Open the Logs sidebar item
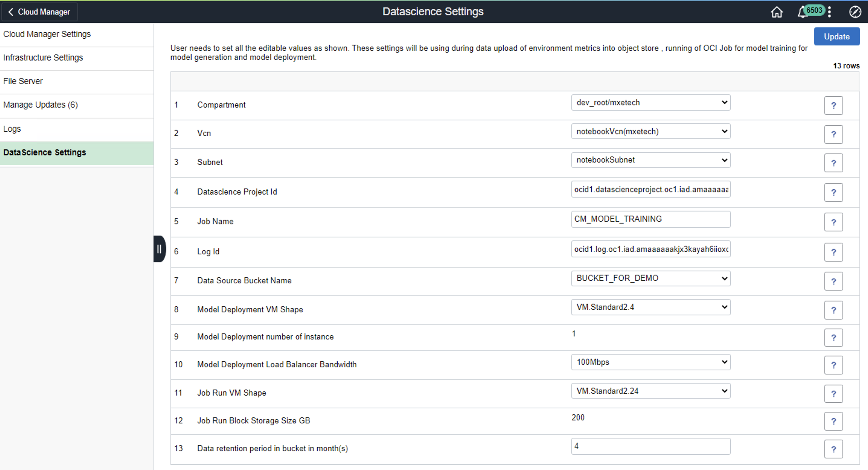 (12, 129)
